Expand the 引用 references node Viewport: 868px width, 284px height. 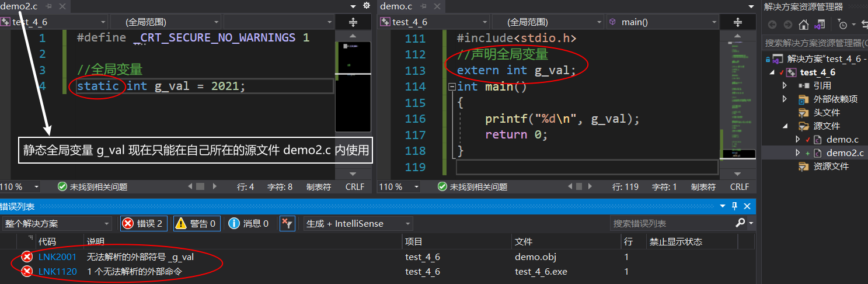[785, 86]
